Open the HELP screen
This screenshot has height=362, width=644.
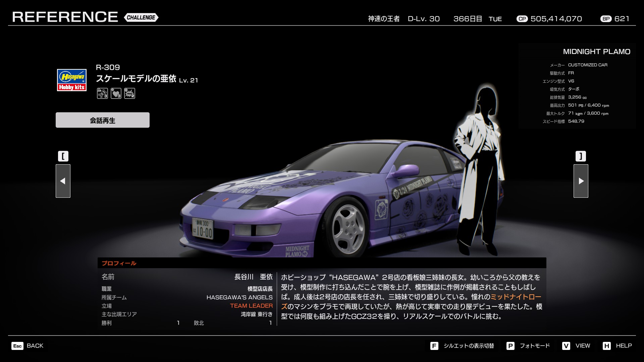(624, 346)
